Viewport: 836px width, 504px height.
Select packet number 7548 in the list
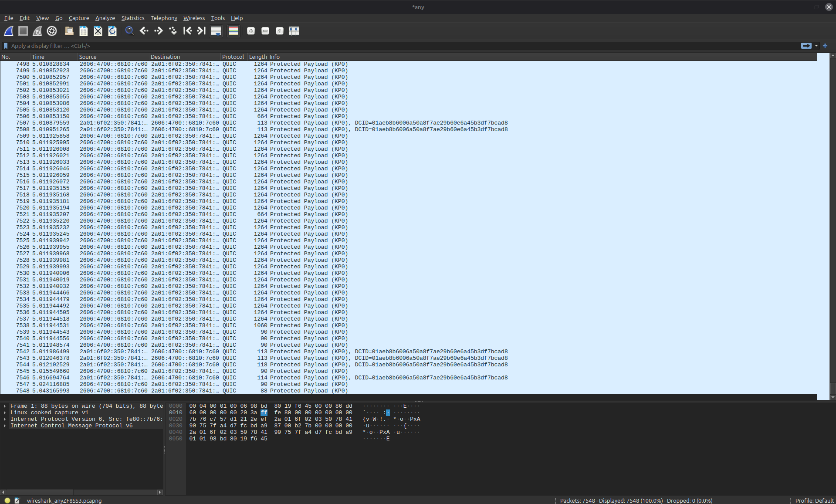[408, 391]
